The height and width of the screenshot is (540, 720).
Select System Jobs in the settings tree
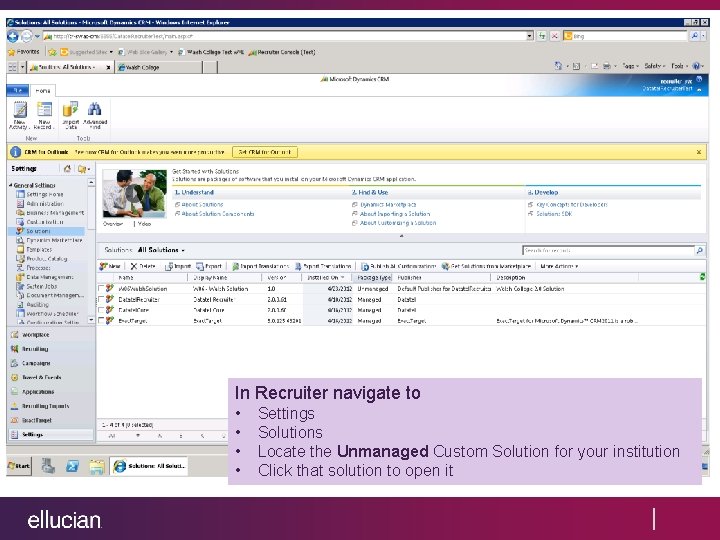click(x=41, y=287)
